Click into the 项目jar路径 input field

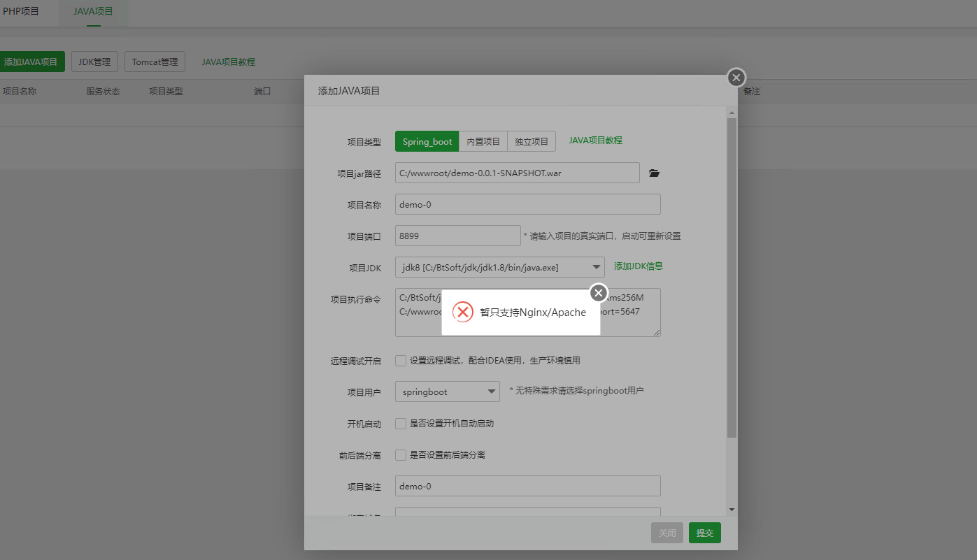[518, 173]
